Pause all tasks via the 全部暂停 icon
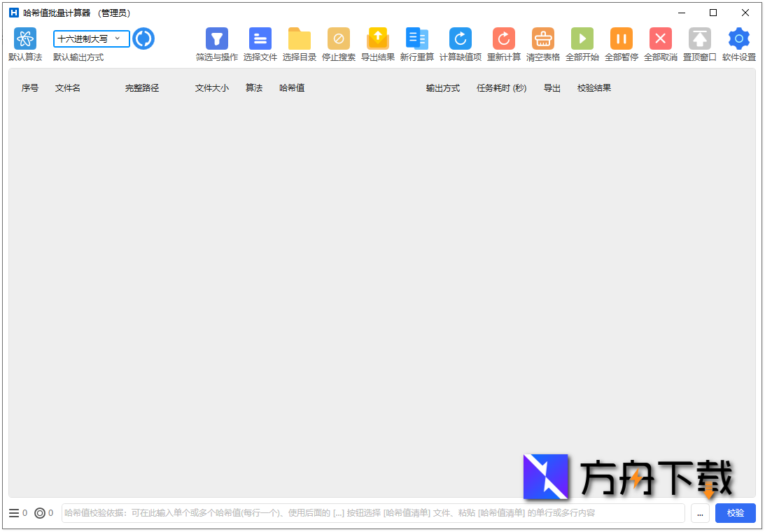This screenshot has width=765, height=532. 621,38
